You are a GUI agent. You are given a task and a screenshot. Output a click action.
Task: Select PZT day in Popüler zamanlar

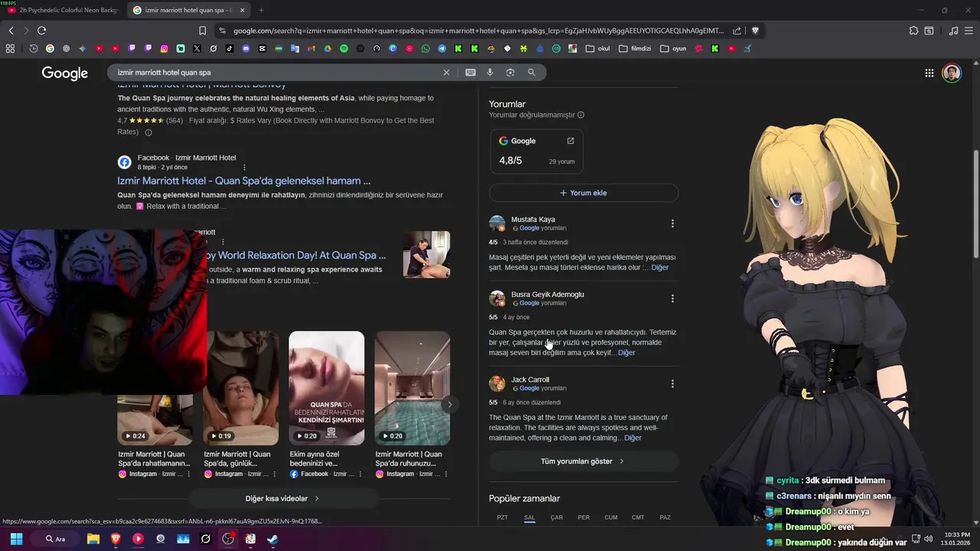tap(502, 517)
